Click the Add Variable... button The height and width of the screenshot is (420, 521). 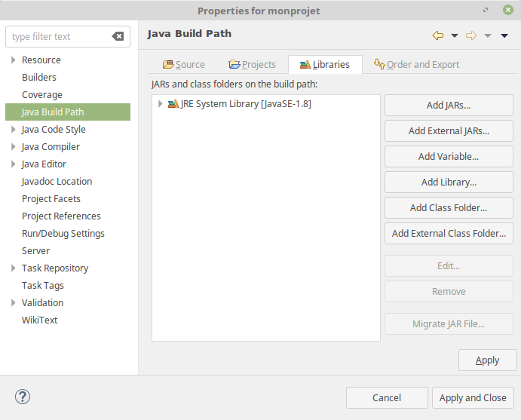click(x=449, y=157)
